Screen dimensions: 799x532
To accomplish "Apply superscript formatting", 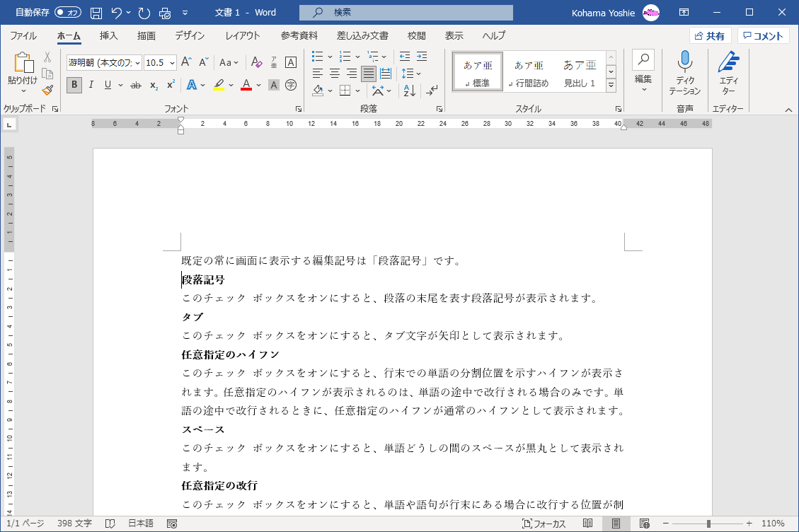I will pos(171,85).
